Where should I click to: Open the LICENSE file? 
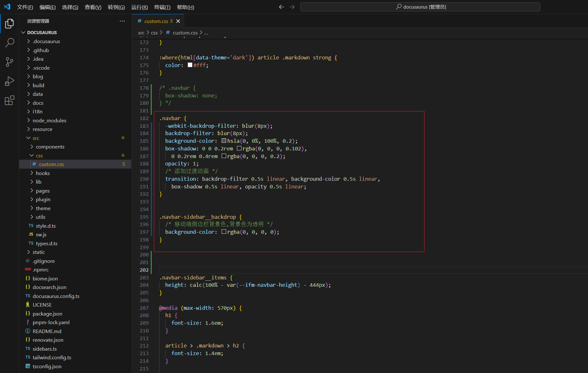[42, 305]
